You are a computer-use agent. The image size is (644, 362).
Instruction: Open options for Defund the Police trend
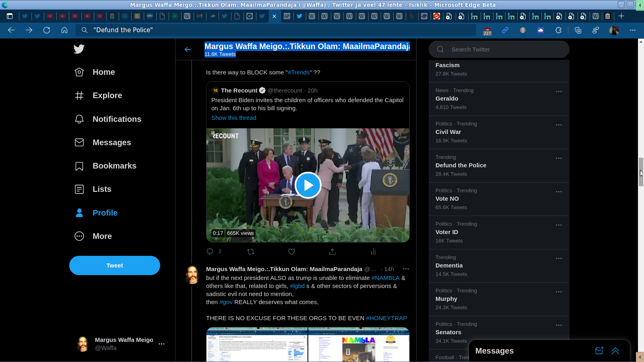(559, 158)
